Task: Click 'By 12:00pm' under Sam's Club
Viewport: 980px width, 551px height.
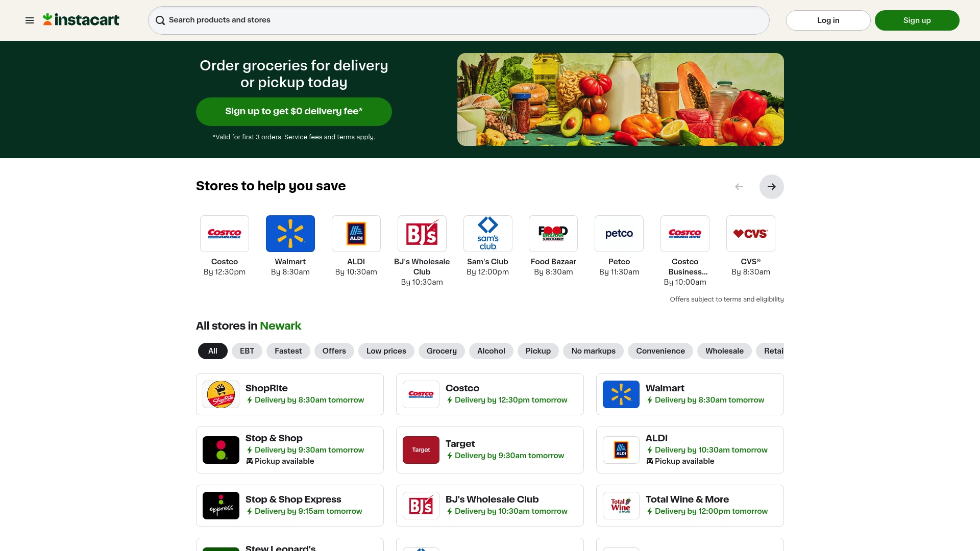Action: 488,272
